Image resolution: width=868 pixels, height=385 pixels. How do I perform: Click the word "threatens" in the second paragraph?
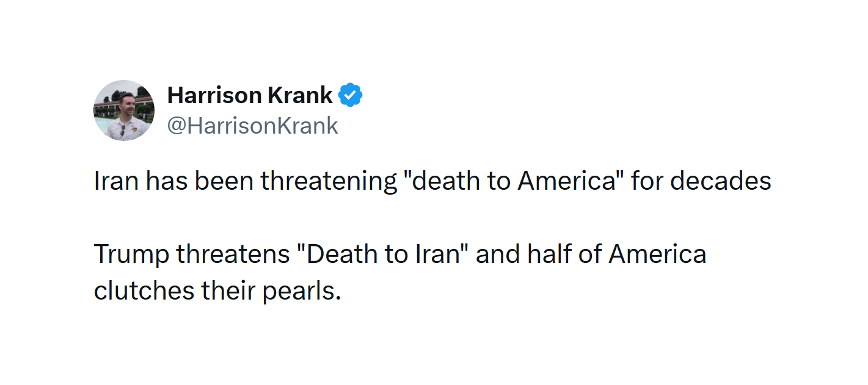coord(232,254)
